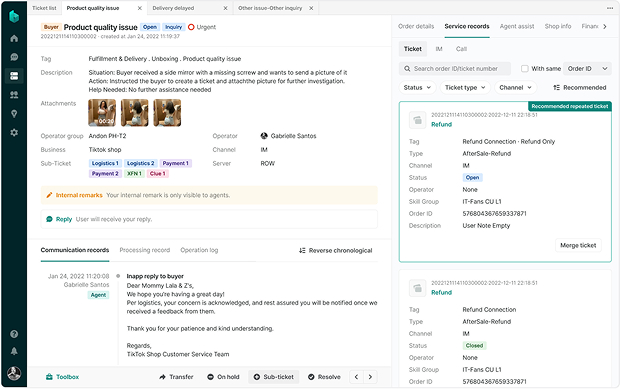This screenshot has height=389, width=620.
Task: Switch to the Ticket list tab
Action: coord(44,8)
